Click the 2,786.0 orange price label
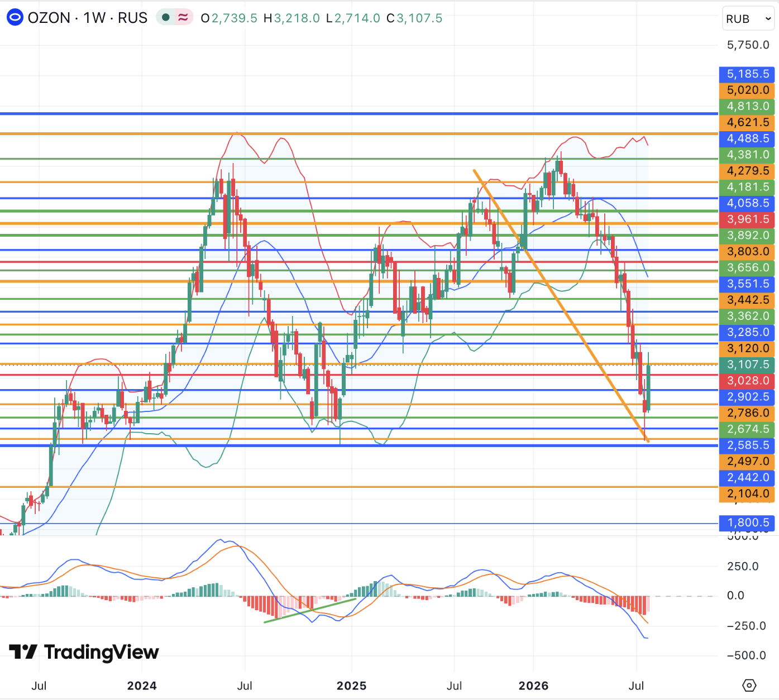The width and height of the screenshot is (779, 700). (x=748, y=414)
